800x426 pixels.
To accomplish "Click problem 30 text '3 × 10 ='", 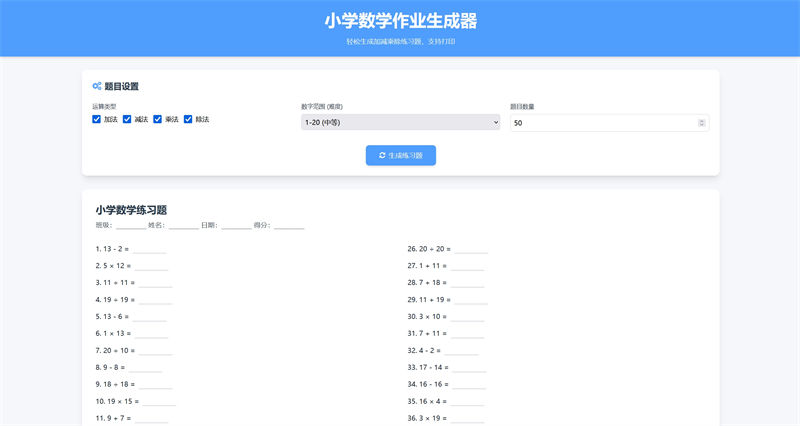I will 433,316.
